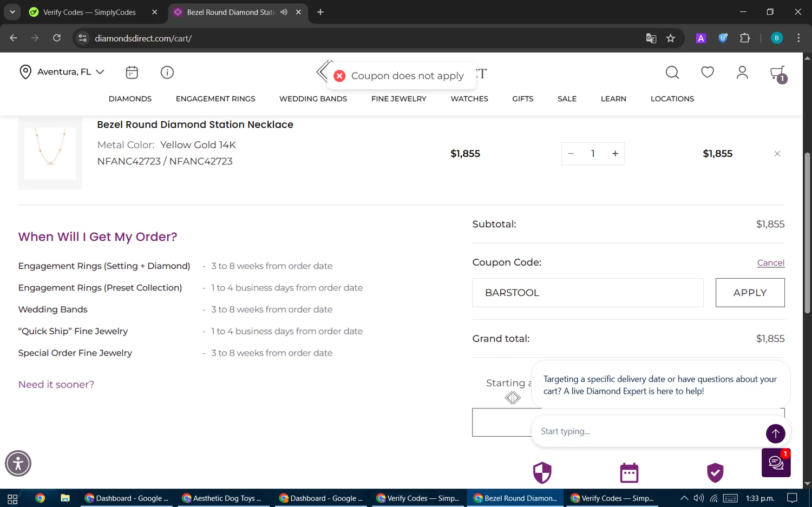
Task: Click the Cancel coupon link
Action: 770,262
